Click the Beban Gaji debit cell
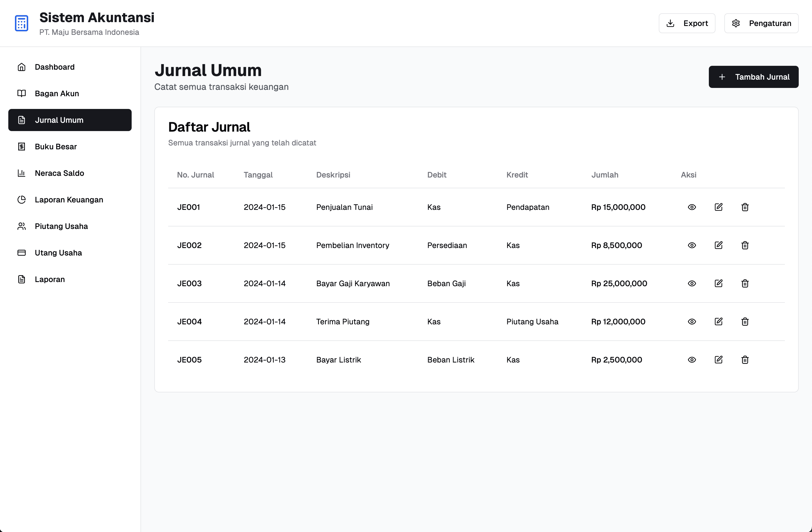 point(446,283)
